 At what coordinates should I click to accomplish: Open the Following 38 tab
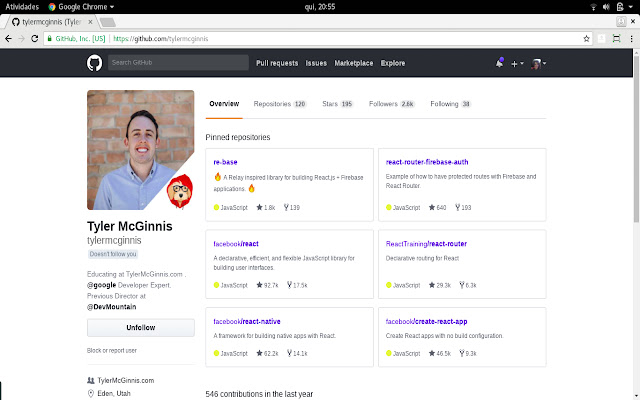click(x=451, y=104)
